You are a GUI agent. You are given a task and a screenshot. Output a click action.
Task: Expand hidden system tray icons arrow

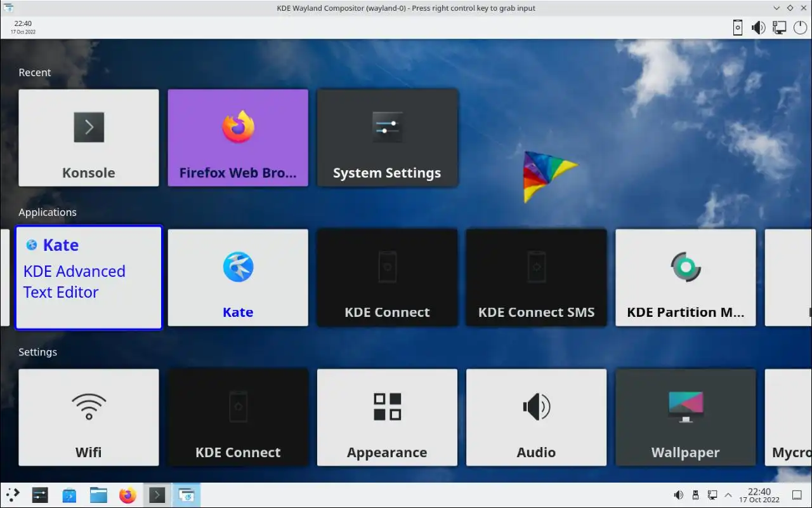[x=728, y=495]
